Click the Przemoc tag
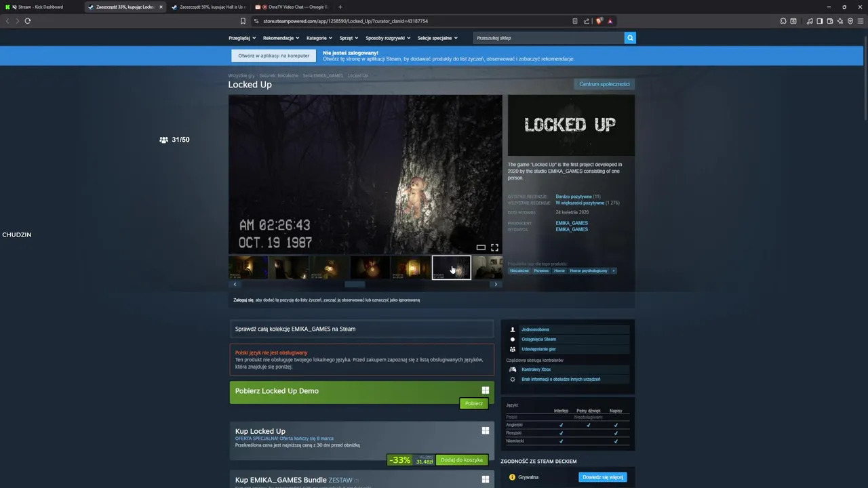This screenshot has width=868, height=488. pos(541,270)
